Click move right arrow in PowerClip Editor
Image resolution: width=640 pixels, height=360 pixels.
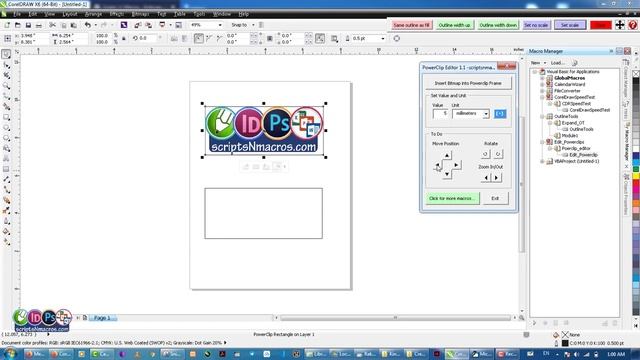click(x=456, y=165)
